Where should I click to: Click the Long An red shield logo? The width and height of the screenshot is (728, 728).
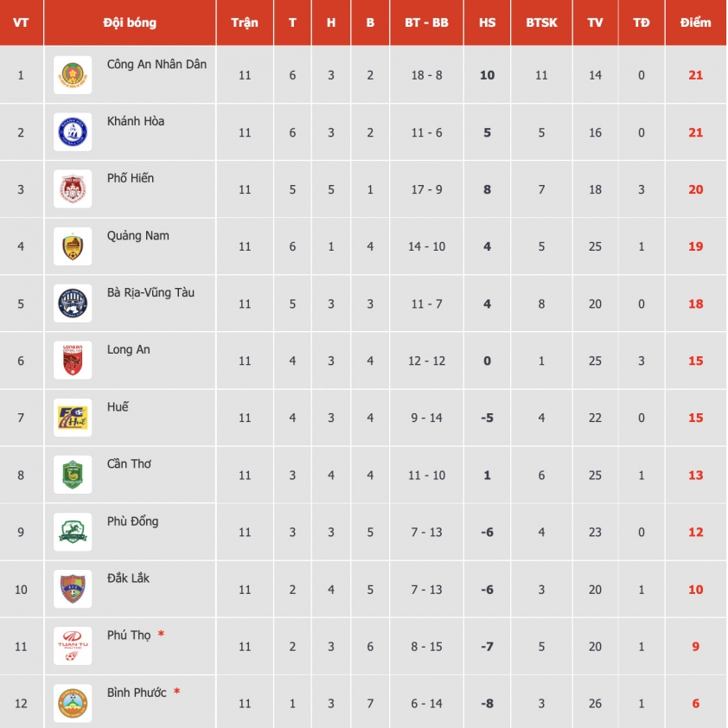(x=73, y=361)
